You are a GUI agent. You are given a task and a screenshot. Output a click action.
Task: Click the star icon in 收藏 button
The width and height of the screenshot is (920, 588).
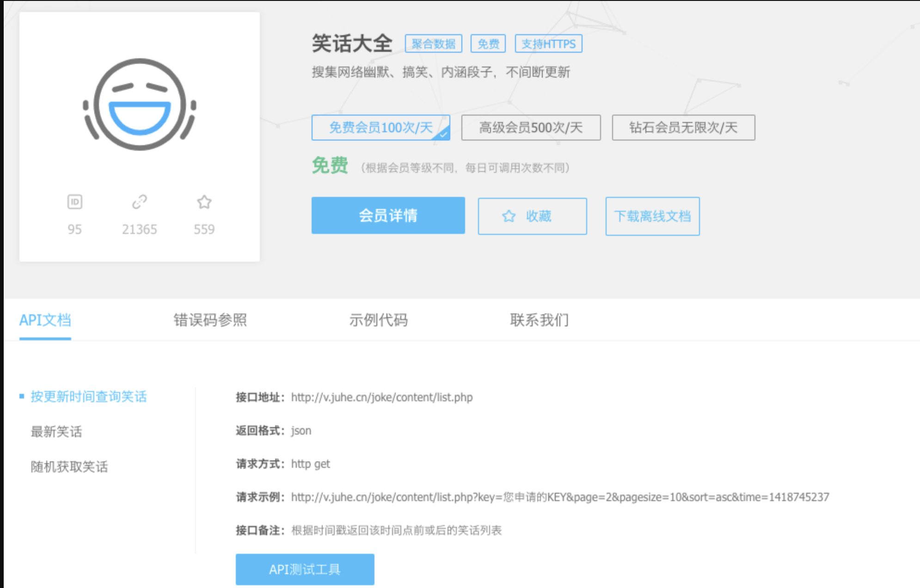509,216
